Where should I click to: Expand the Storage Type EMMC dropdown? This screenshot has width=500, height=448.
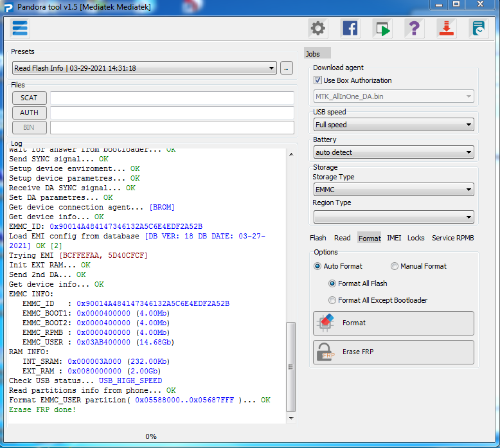pyautogui.click(x=393, y=190)
